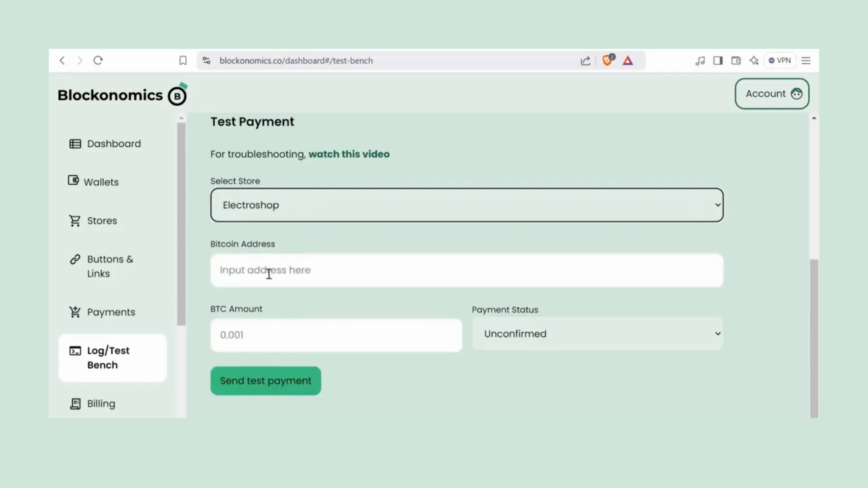Screen dimensions: 868x488
Task: Click the Stores sidebar icon
Action: click(74, 221)
